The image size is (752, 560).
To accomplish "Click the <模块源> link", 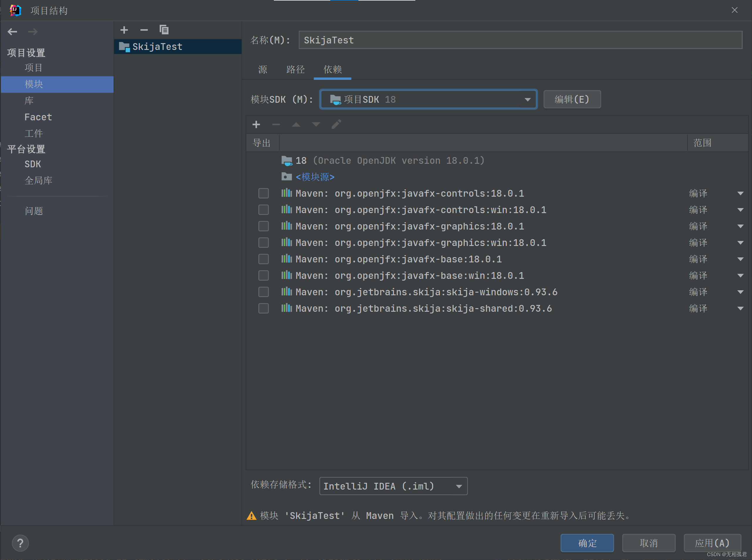I will click(x=315, y=177).
